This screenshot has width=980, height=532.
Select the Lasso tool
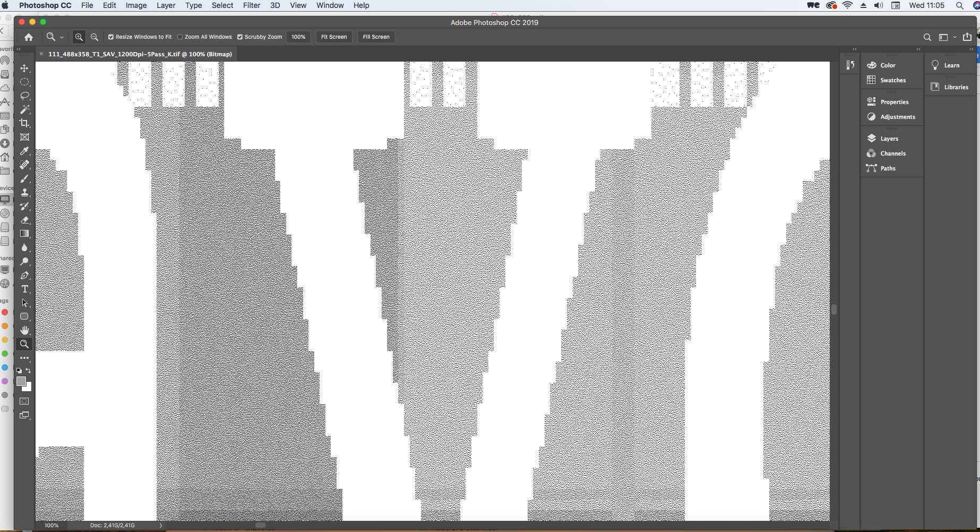24,96
